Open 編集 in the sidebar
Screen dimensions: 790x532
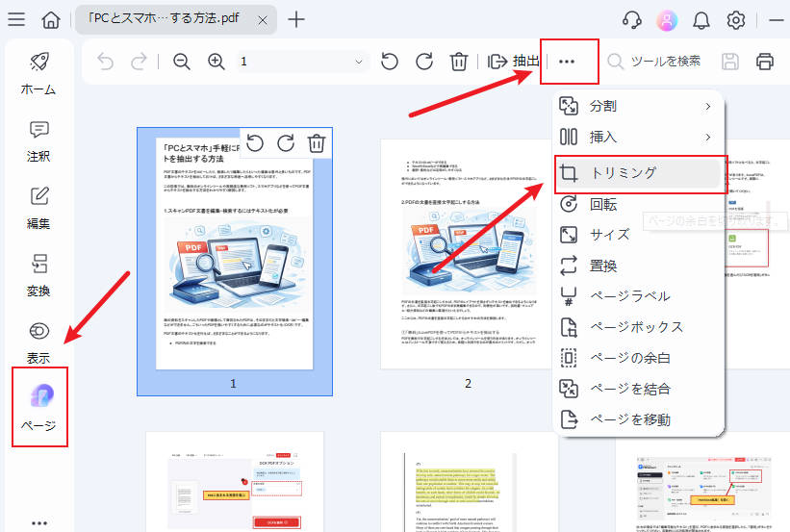coord(38,209)
